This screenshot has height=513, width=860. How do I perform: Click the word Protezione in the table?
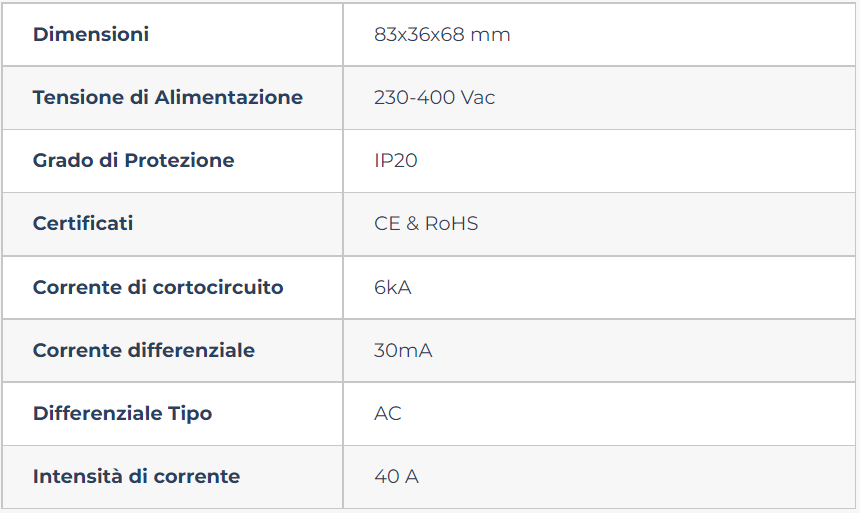(x=179, y=161)
